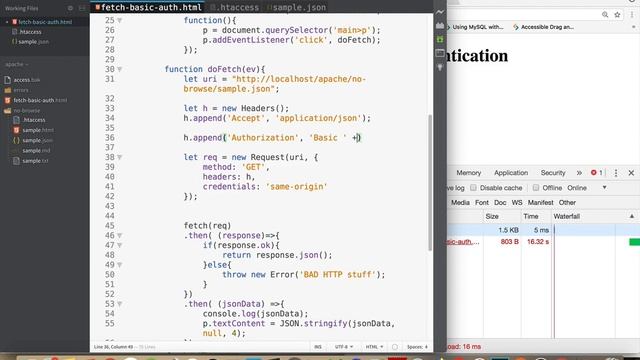
Task: Click the editor vertical scrollbar thumb
Action: click(x=430, y=182)
